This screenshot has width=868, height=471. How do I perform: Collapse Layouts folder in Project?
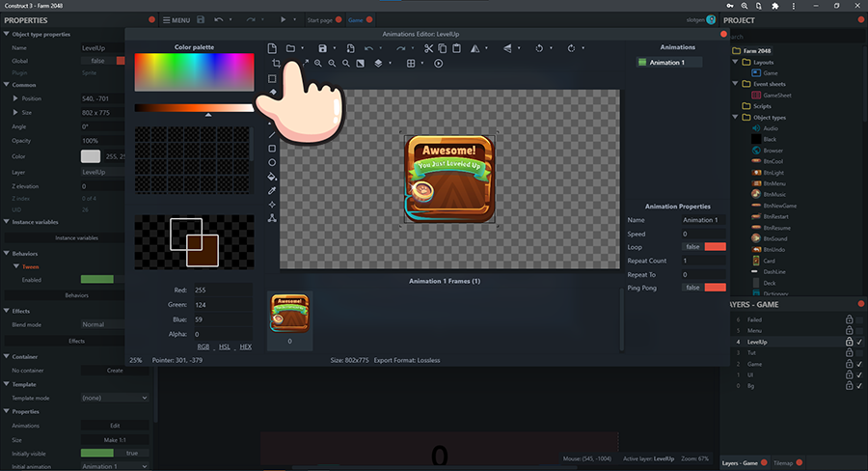(736, 62)
